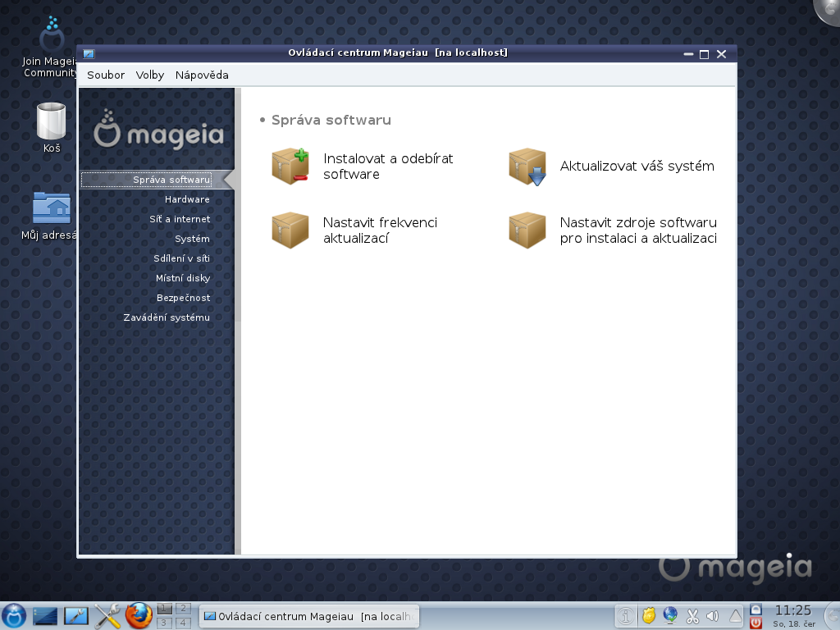Screen dimensions: 840x630
Task: Select Hardware category in sidebar
Action: [x=187, y=199]
